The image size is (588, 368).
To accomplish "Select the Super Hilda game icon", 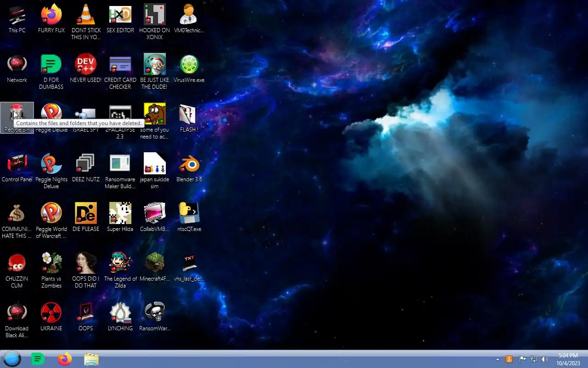I will pos(120,218).
